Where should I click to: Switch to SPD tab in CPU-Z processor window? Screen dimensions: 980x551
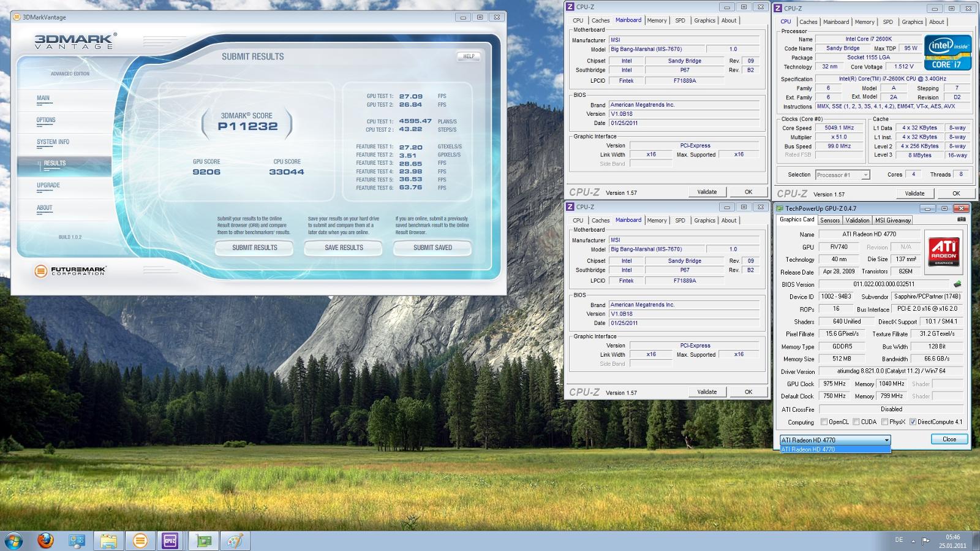(x=888, y=22)
